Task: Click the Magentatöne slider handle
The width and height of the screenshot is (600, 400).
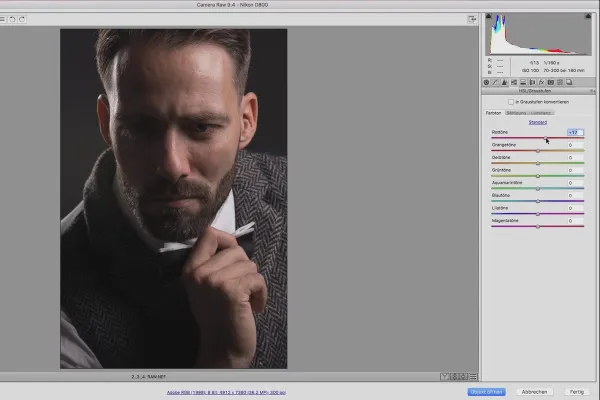Action: [x=538, y=227]
